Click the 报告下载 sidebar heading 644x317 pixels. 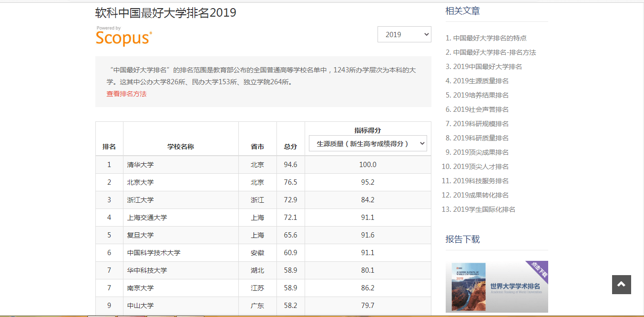pos(462,239)
